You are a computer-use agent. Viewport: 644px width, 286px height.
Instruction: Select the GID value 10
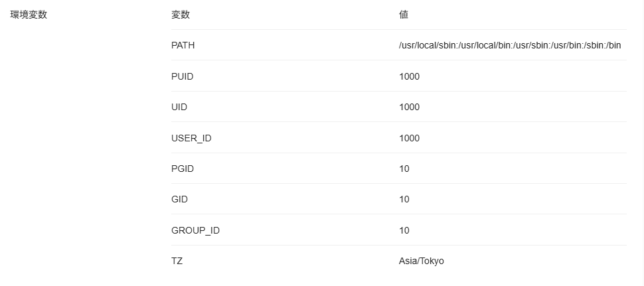pos(404,200)
